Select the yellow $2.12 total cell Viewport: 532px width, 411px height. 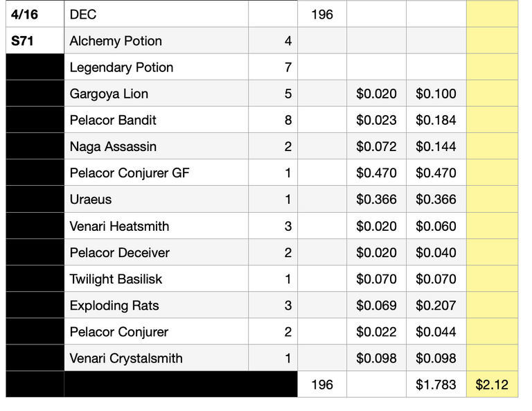click(x=492, y=385)
